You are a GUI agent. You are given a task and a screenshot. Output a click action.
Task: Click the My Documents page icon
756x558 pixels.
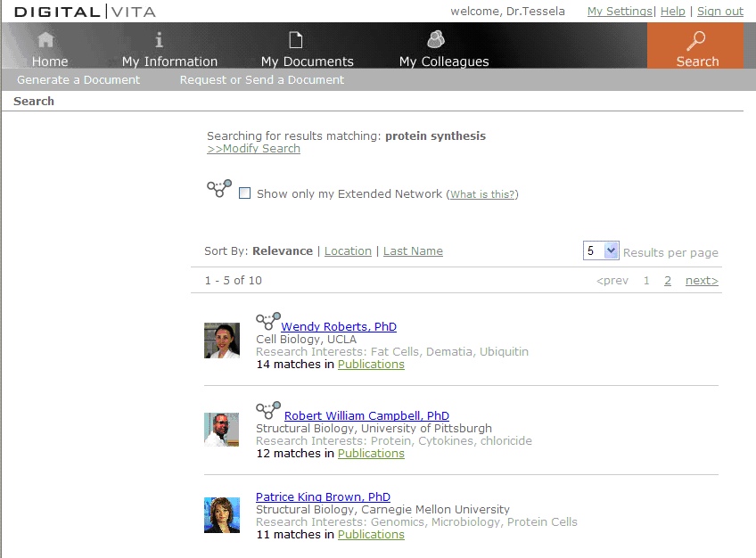coord(296,40)
